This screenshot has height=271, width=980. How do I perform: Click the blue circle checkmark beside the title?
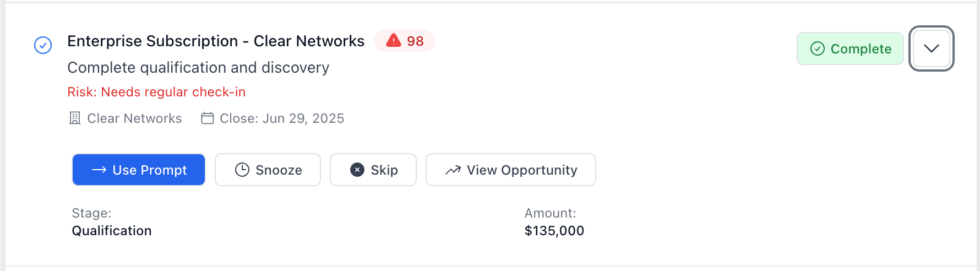click(x=43, y=45)
